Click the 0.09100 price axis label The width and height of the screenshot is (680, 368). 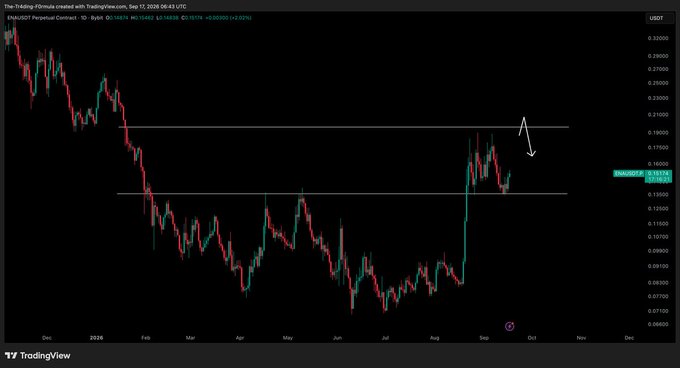(x=658, y=266)
